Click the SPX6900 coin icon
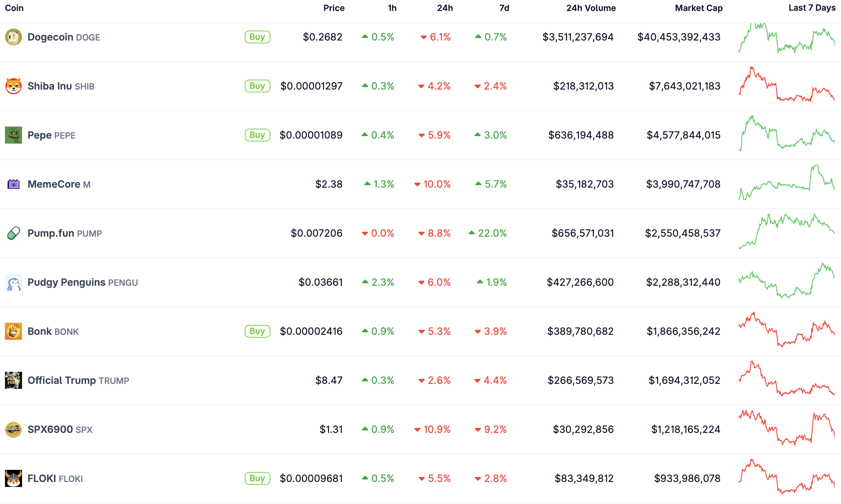 tap(14, 429)
